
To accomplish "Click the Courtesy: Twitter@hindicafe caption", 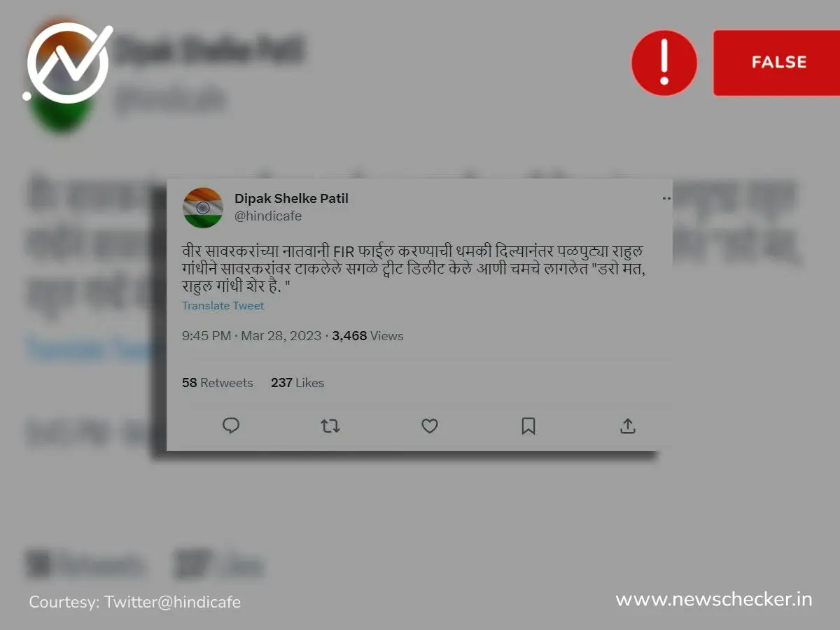I will pyautogui.click(x=135, y=602).
